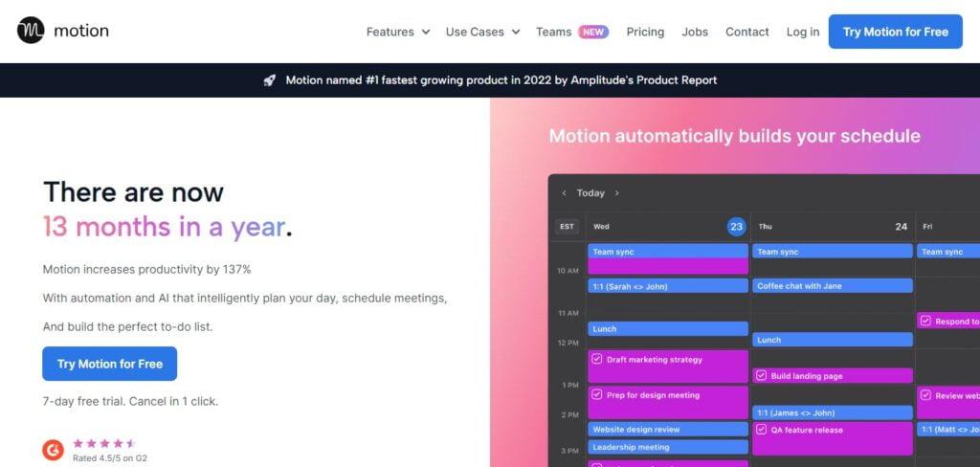The image size is (980, 467).
Task: Click the EST timezone label
Action: click(x=567, y=226)
